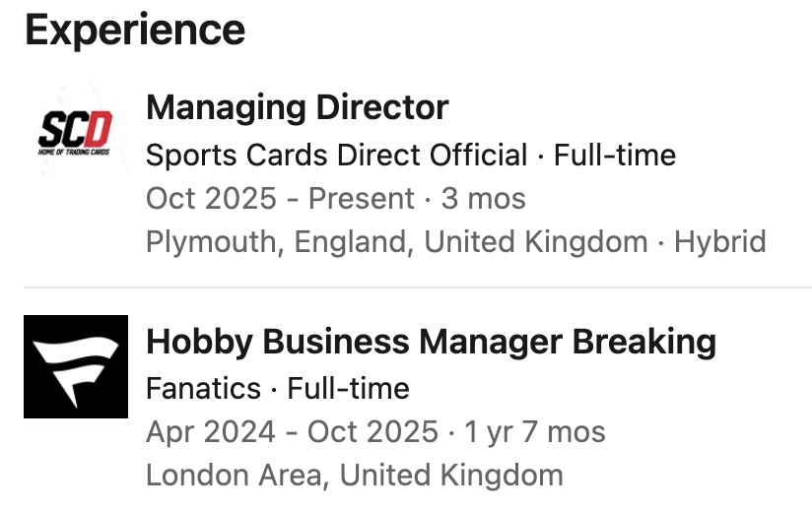Viewport: 812px width, 510px height.
Task: Open the Hobby Business Manager Breaking title
Action: click(x=431, y=342)
